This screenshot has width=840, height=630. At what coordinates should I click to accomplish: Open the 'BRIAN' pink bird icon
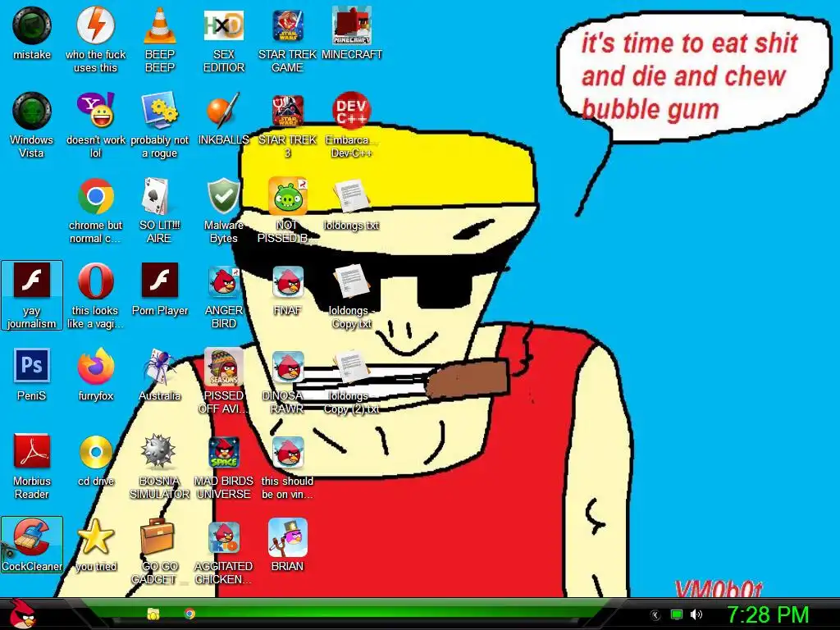[288, 537]
